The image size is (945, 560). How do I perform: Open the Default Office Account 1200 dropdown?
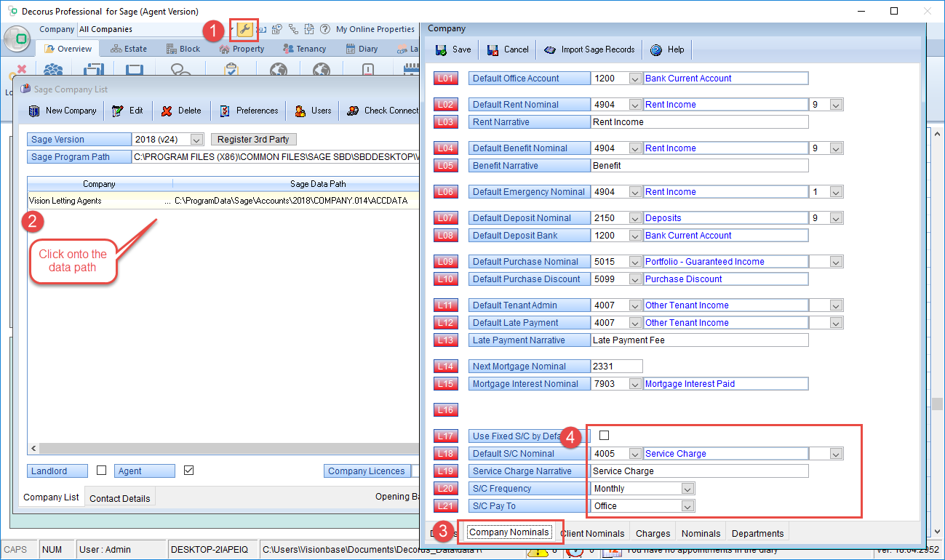coord(635,79)
